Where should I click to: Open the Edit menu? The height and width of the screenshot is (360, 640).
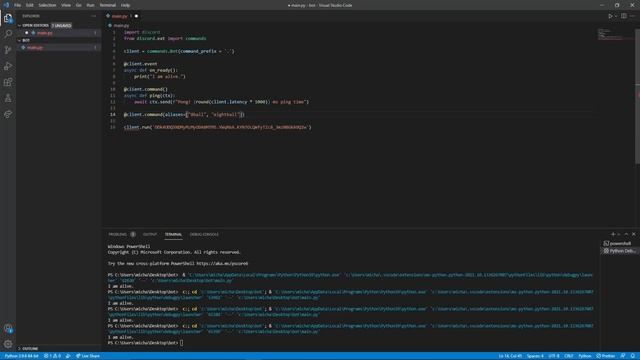[x=30, y=5]
